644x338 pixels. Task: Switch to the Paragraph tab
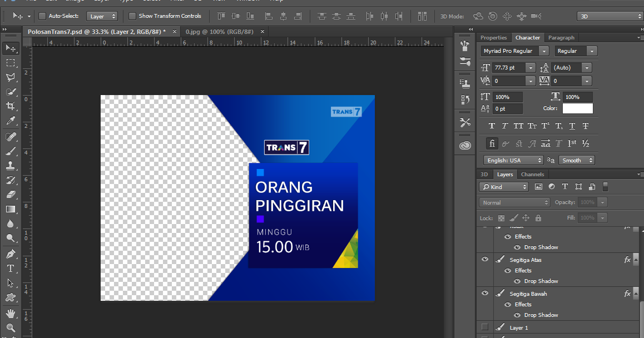tap(561, 37)
